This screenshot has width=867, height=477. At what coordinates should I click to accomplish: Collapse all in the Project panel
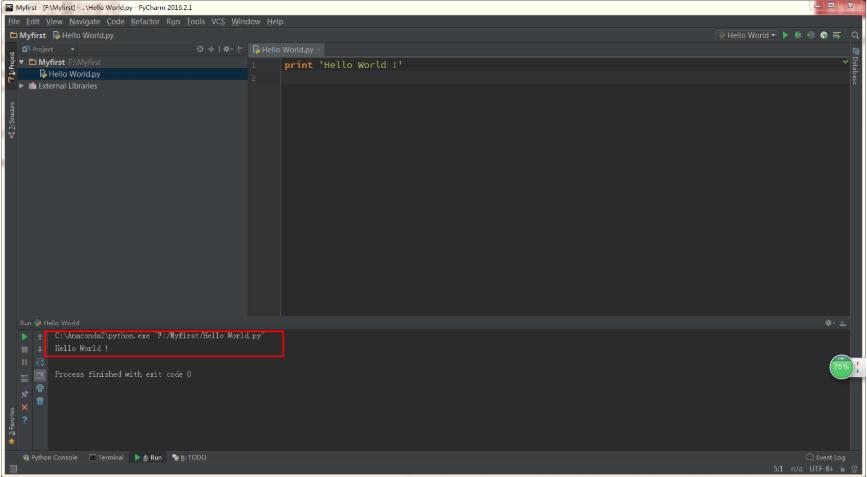coord(211,49)
